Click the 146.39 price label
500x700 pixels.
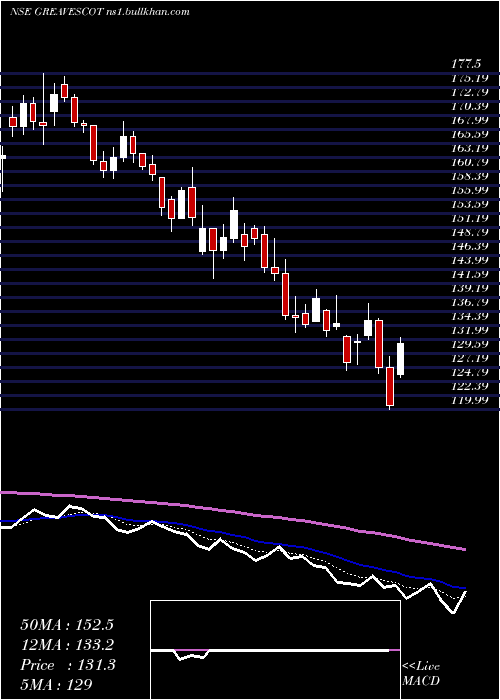[x=471, y=245]
